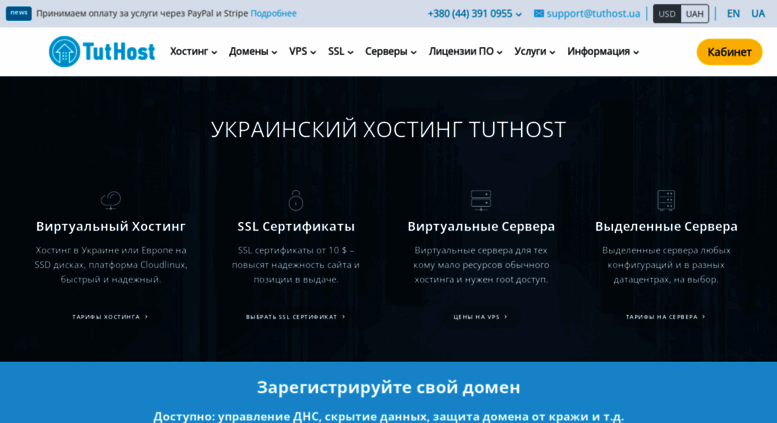Open the SSL dropdown menu
The image size is (777, 423).
click(x=340, y=52)
